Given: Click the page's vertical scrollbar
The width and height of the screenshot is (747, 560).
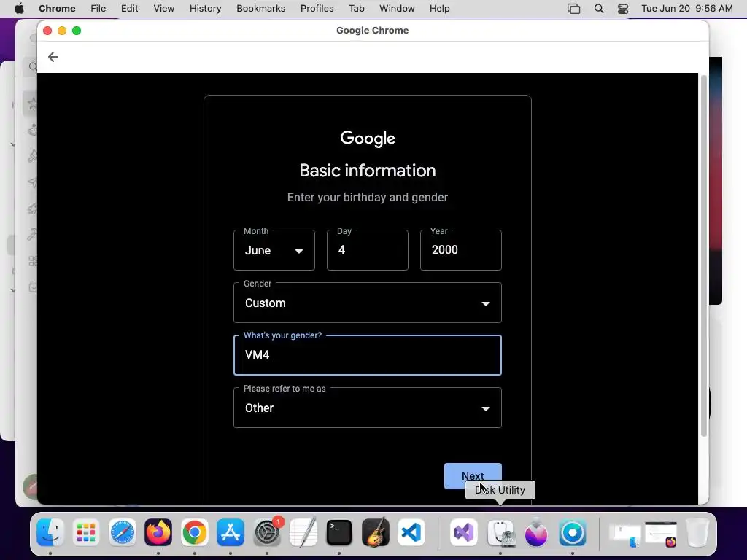Looking at the screenshot, I should pyautogui.click(x=704, y=256).
